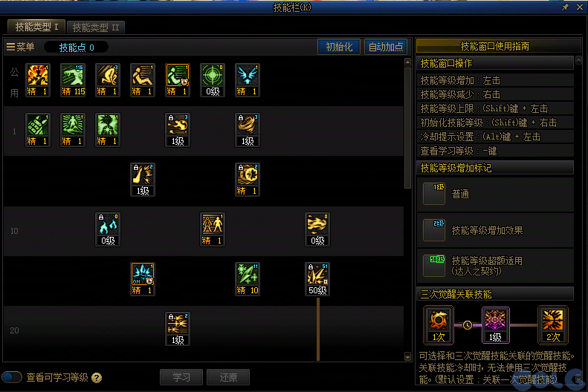Switch to 技能类型 I tab
Viewport: 588px width, 392px height.
pos(36,27)
